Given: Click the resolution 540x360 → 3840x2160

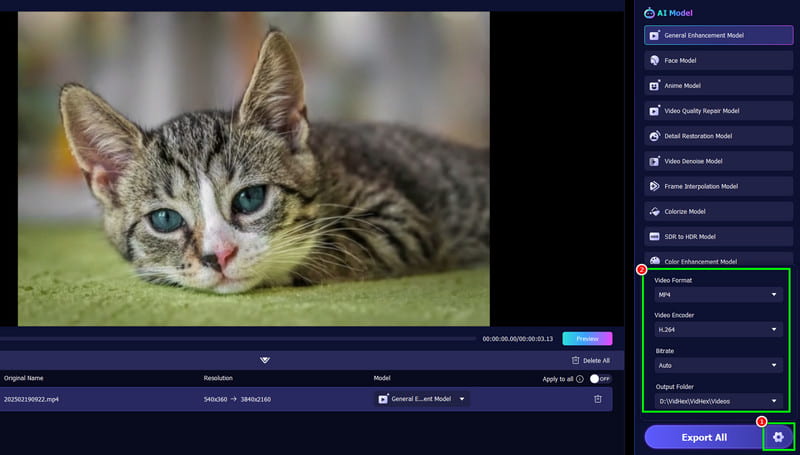Looking at the screenshot, I should (x=237, y=399).
